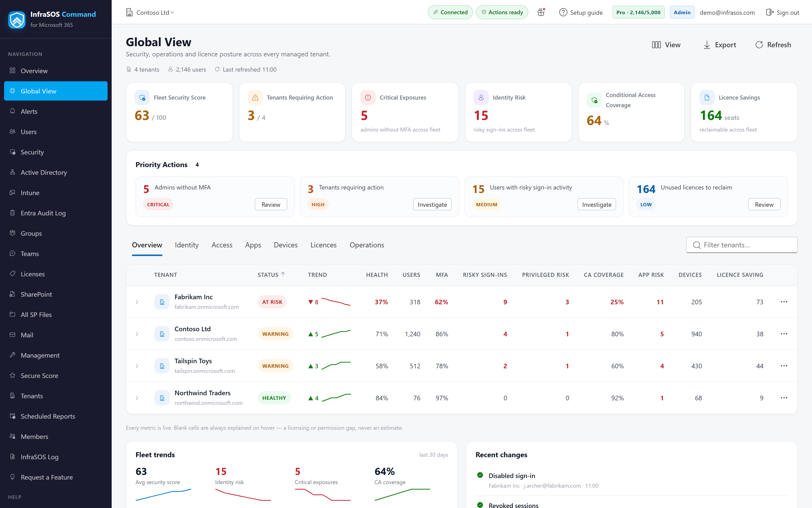Image resolution: width=812 pixels, height=508 pixels.
Task: Click the HEALTHY status badge
Action: tap(274, 398)
